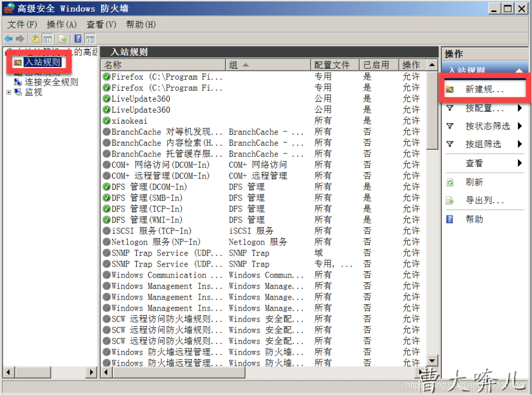532x395 pixels.
Task: Click the gray icon of Netlogon 服务(NP-In)
Action: click(106, 242)
